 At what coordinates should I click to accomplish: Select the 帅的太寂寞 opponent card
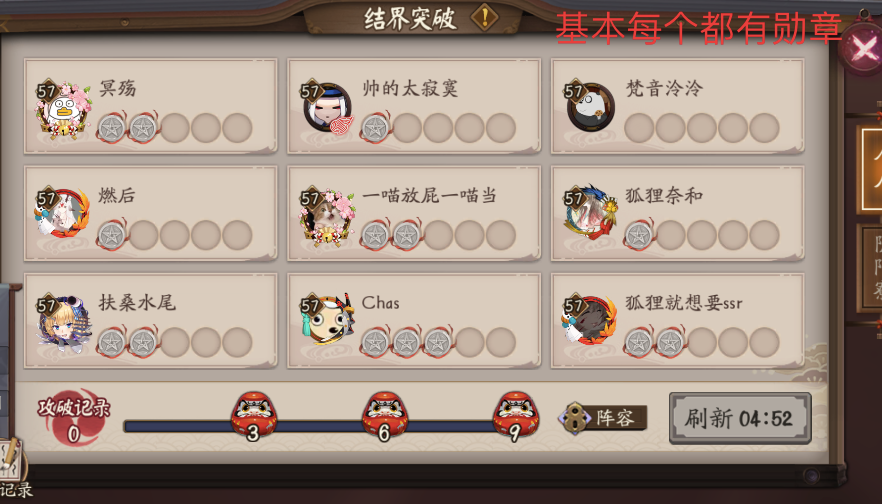(414, 106)
